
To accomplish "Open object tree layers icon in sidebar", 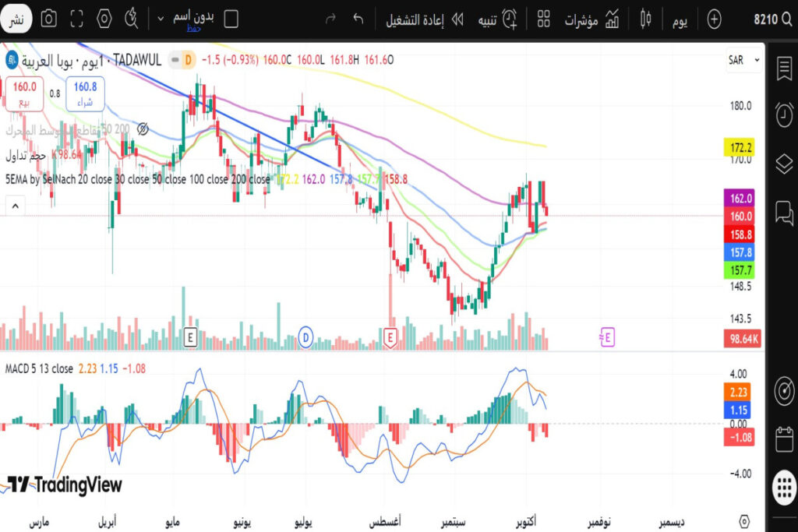I will click(783, 164).
